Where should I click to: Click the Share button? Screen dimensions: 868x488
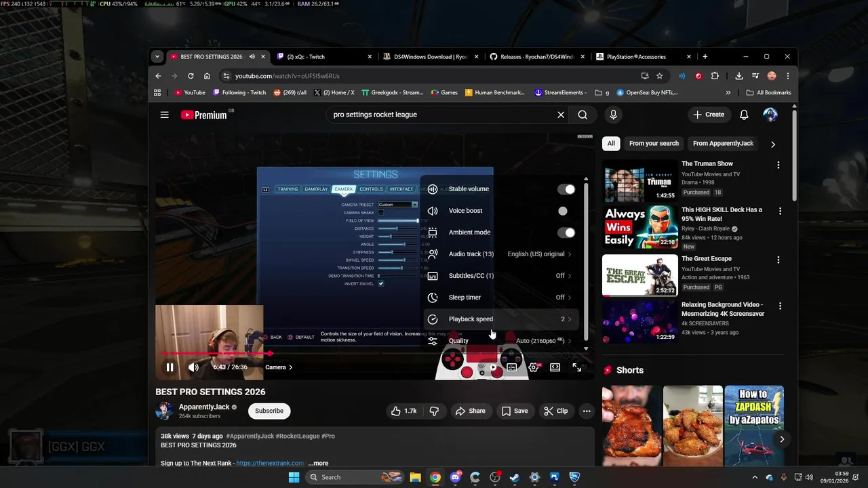click(470, 411)
